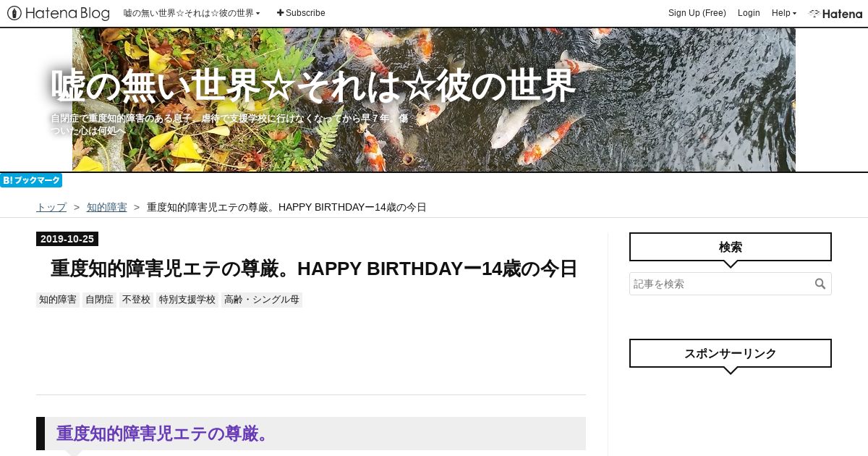The image size is (868, 456).
Task: Open the Hatena logo link at top right
Action: point(835,13)
